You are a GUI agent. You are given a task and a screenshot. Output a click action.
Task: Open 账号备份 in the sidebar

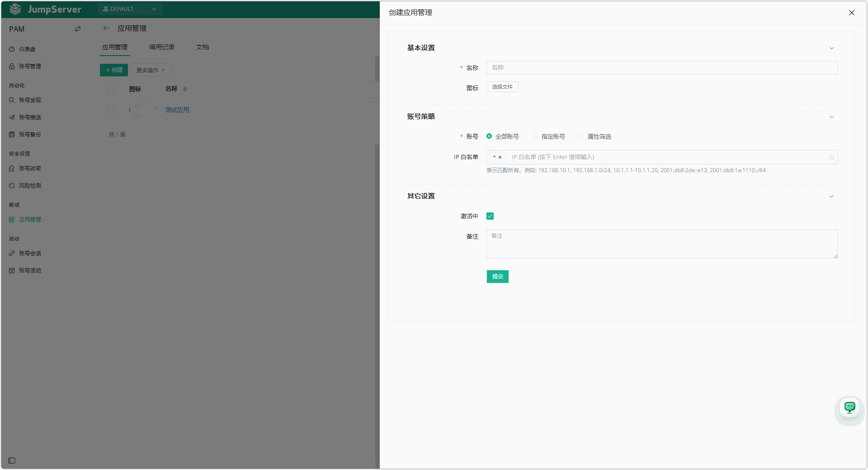(30, 135)
